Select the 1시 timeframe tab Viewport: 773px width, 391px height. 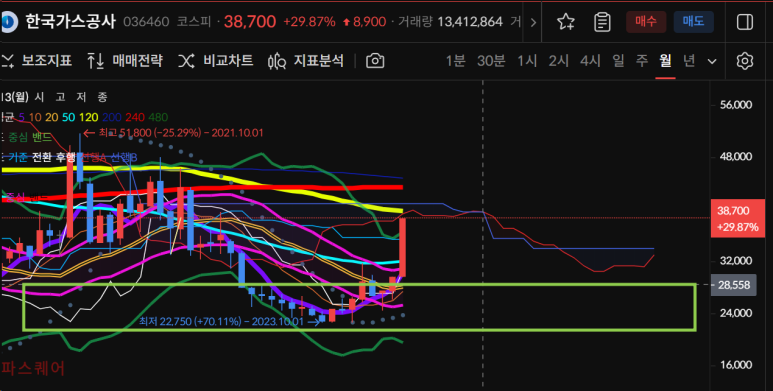[527, 61]
